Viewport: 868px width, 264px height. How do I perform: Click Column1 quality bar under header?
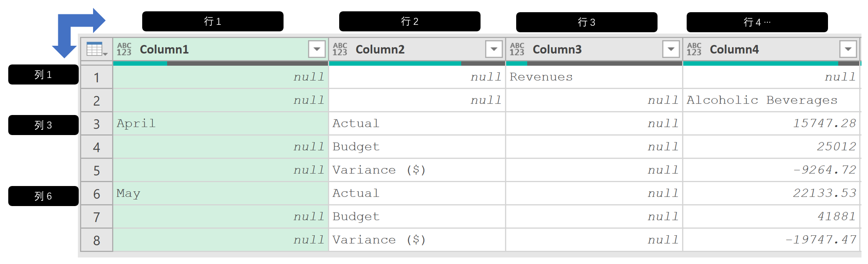tap(220, 64)
